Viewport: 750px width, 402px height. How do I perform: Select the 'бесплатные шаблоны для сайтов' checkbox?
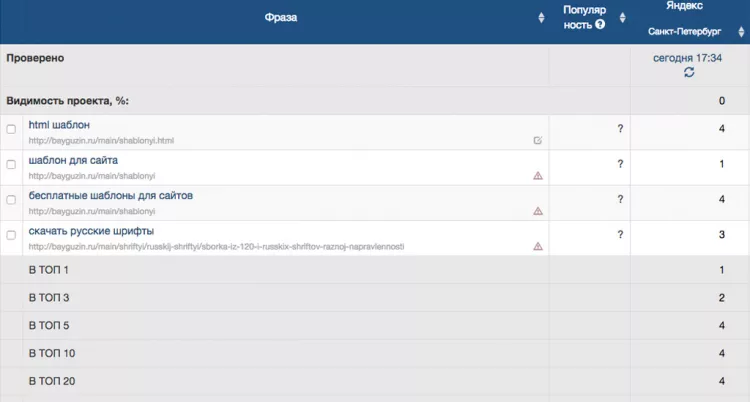[11, 200]
